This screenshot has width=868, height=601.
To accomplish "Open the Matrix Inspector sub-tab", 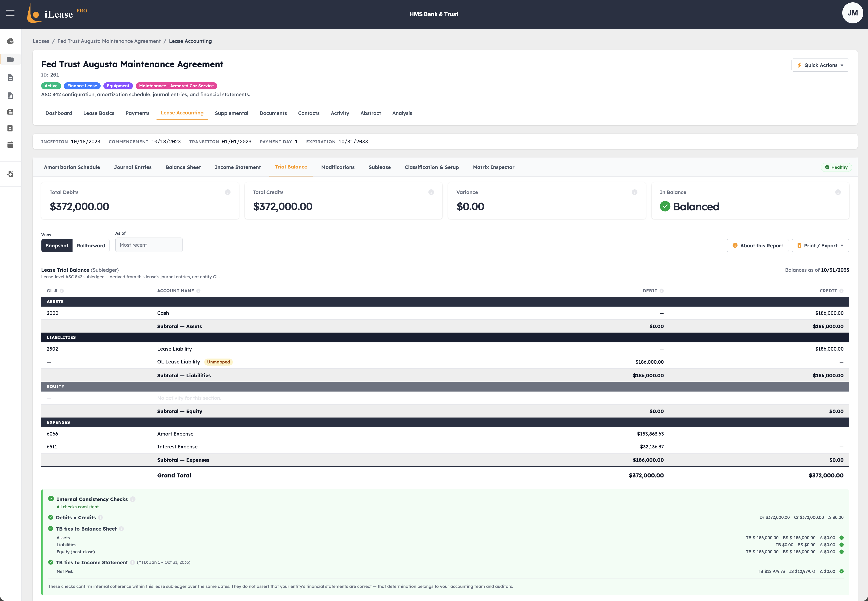I will (x=493, y=167).
